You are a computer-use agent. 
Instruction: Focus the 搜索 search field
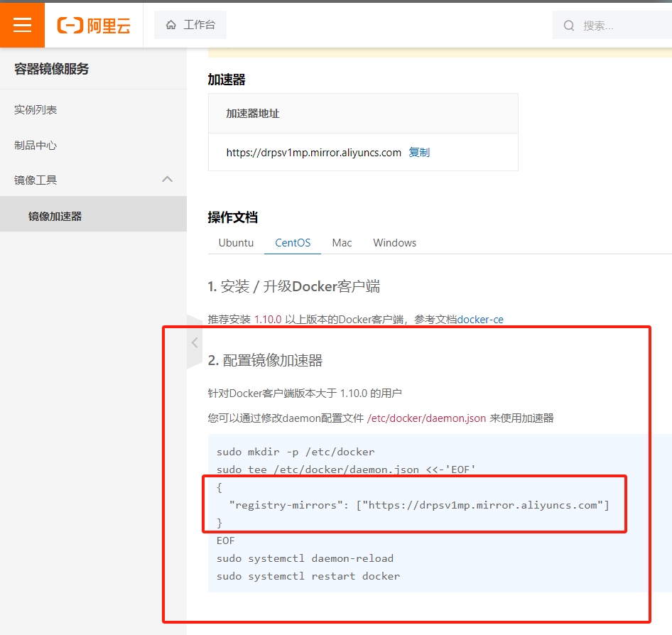coord(613,26)
